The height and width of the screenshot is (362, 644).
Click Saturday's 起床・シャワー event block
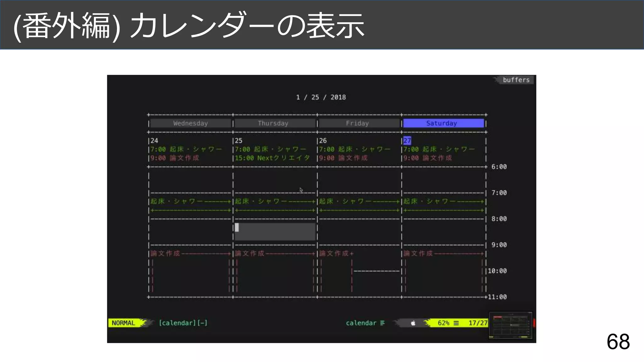coord(443,206)
